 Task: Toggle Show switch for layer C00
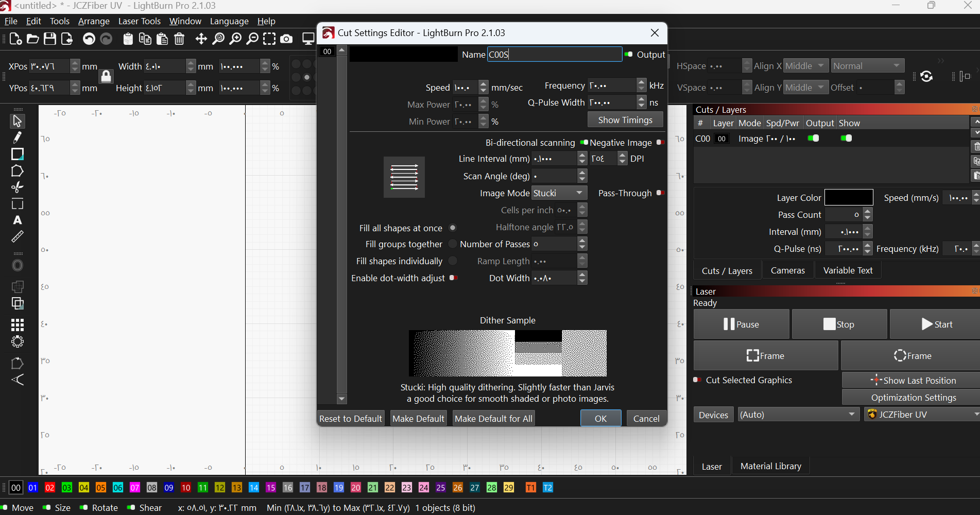click(x=846, y=138)
